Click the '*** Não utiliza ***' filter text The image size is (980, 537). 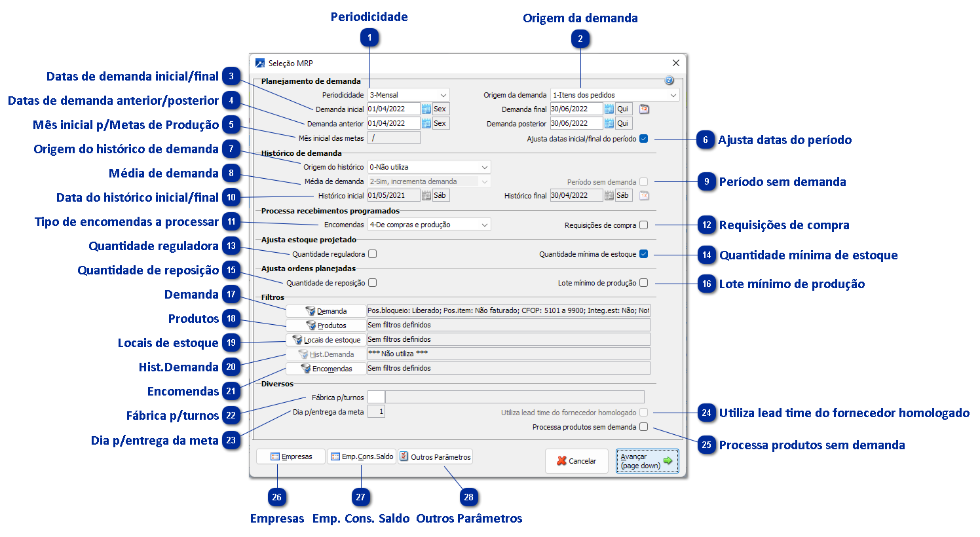coord(398,354)
